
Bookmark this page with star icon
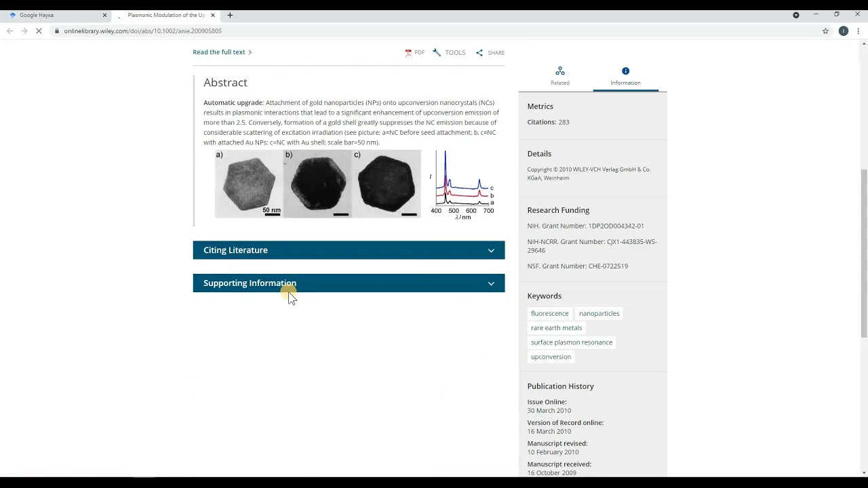coord(825,31)
